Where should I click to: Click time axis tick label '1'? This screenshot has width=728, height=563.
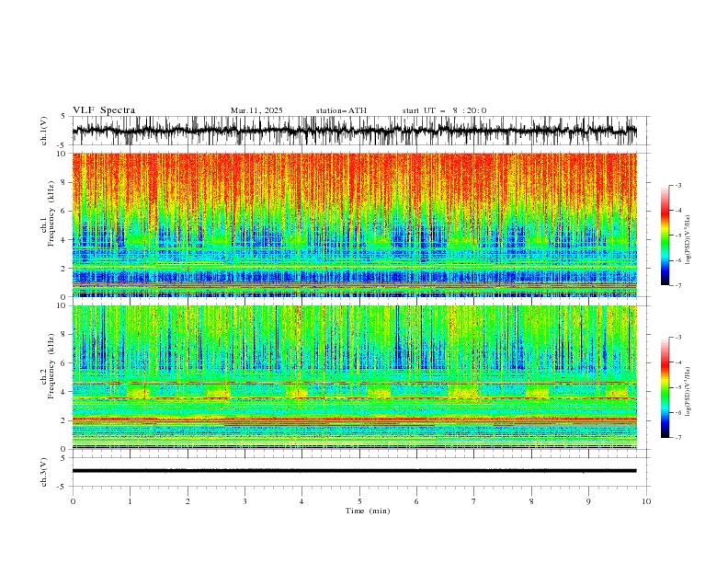(x=130, y=501)
